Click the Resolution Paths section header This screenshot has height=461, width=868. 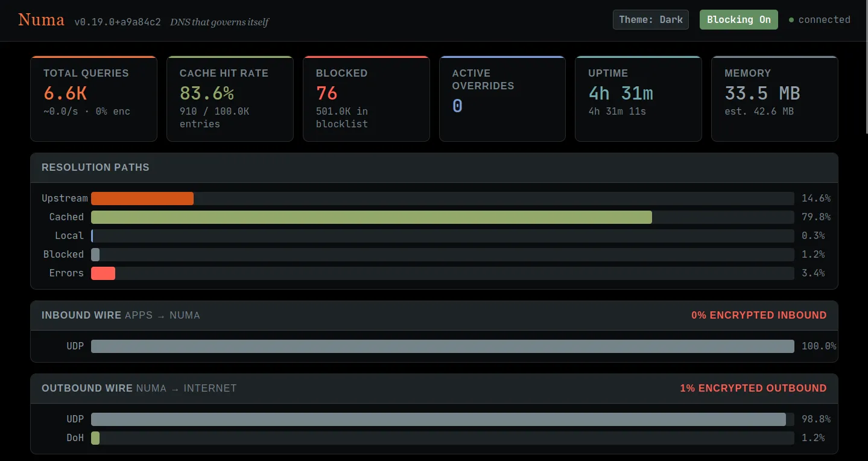click(434, 168)
